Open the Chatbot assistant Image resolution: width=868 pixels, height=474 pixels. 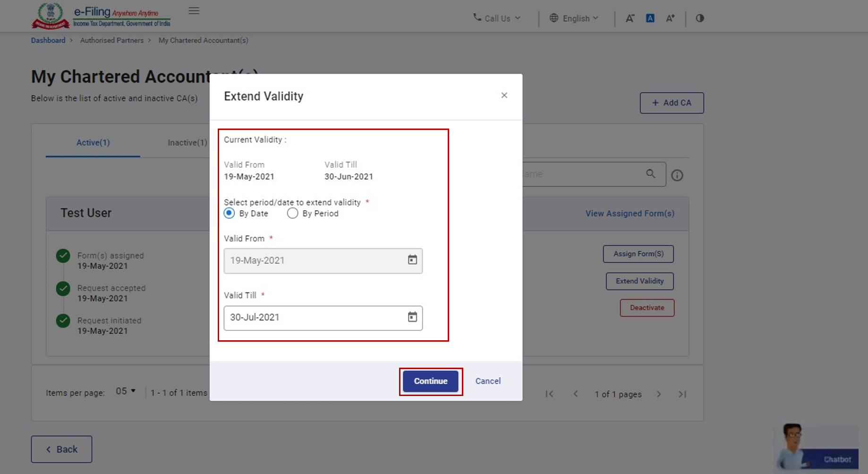836,458
